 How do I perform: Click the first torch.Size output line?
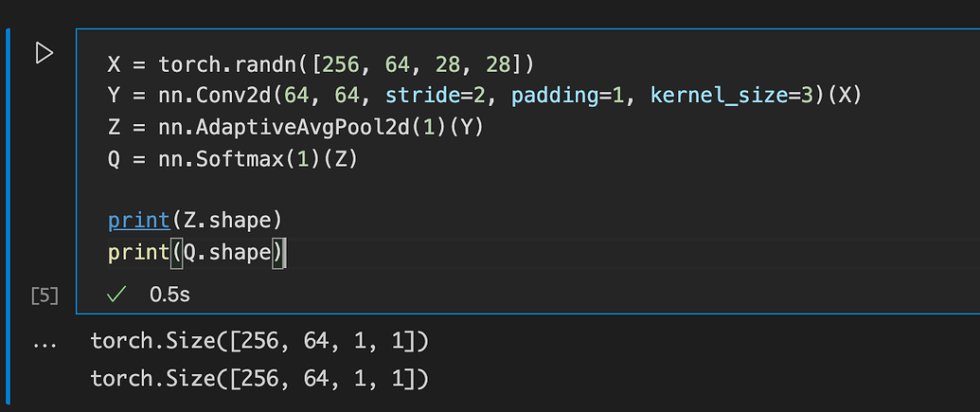pos(259,341)
